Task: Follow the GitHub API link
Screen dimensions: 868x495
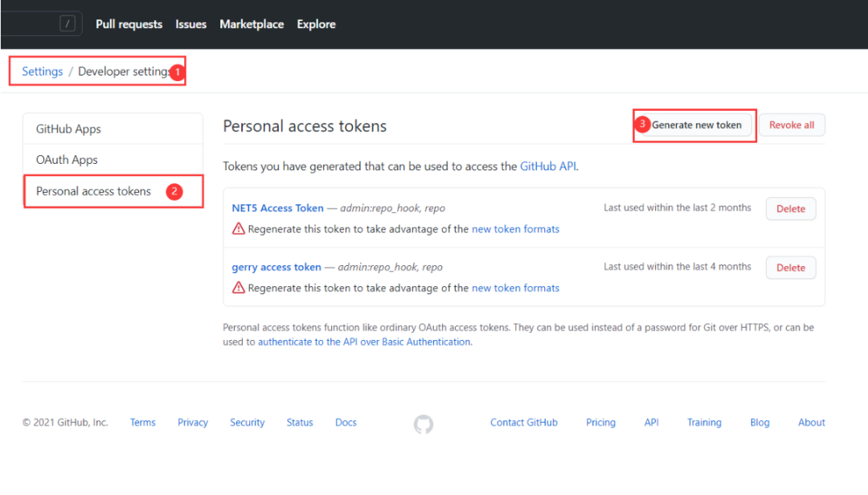Action: (548, 166)
